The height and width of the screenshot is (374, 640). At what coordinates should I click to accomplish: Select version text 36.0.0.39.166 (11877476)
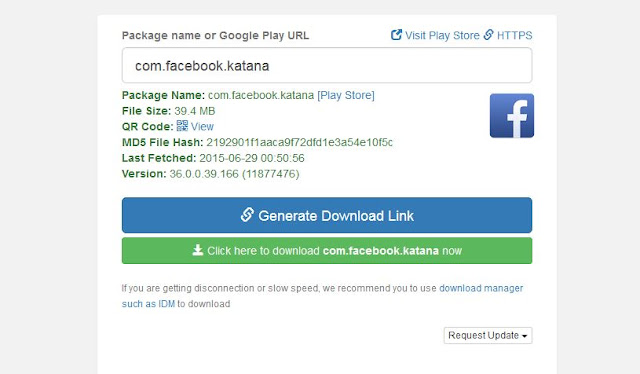point(234,174)
